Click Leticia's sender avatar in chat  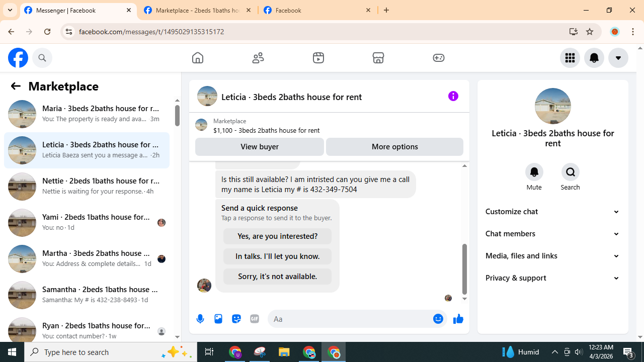pyautogui.click(x=204, y=286)
